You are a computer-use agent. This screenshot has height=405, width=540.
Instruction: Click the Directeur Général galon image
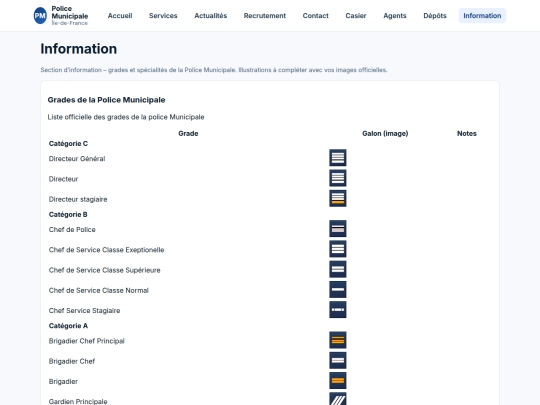coord(338,158)
